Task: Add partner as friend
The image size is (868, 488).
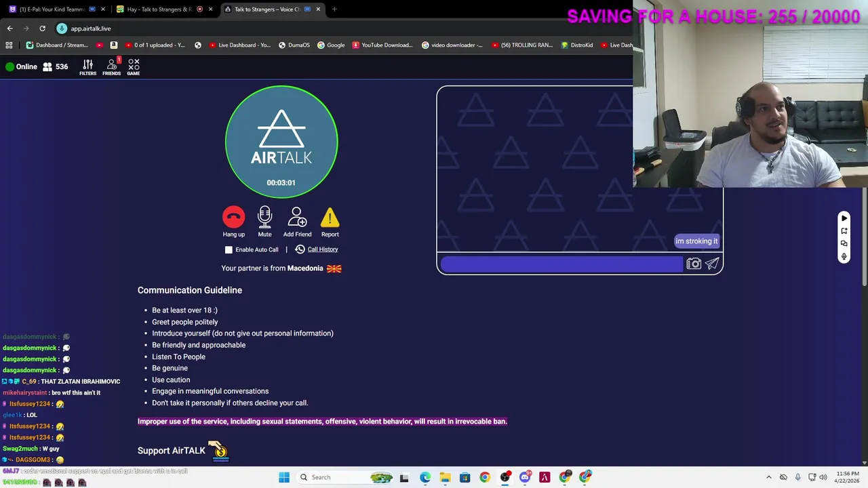Action: coord(297,222)
